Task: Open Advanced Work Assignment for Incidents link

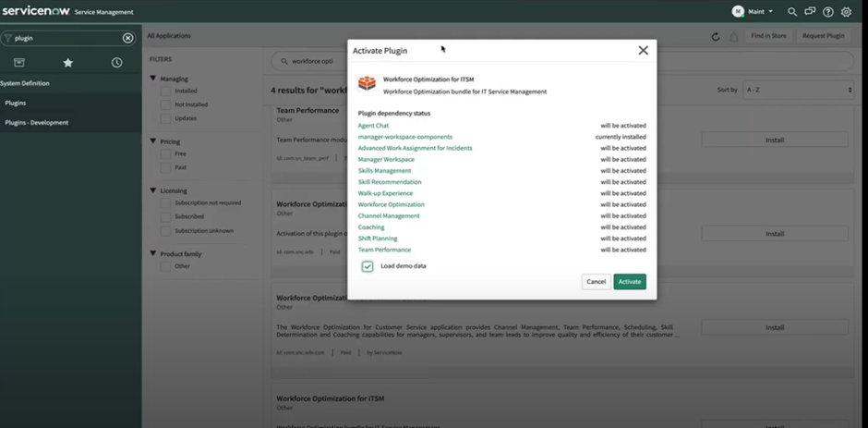Action: click(x=416, y=148)
